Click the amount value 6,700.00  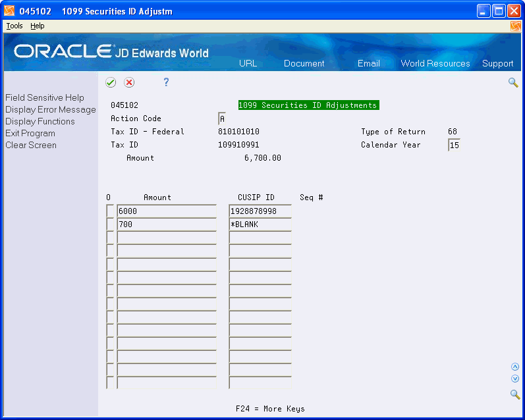(263, 158)
